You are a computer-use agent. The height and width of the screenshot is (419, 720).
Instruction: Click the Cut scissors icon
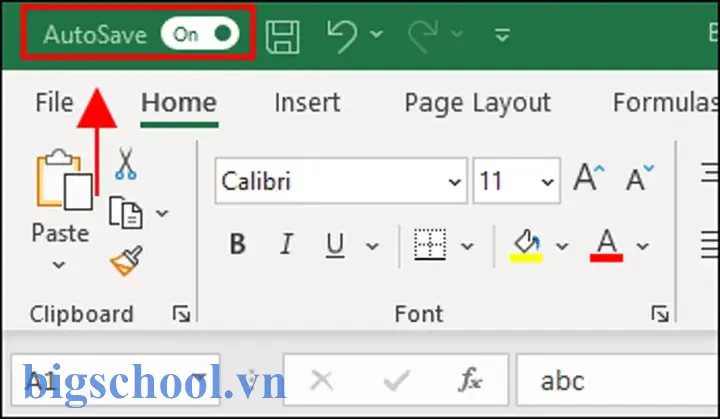pyautogui.click(x=125, y=163)
